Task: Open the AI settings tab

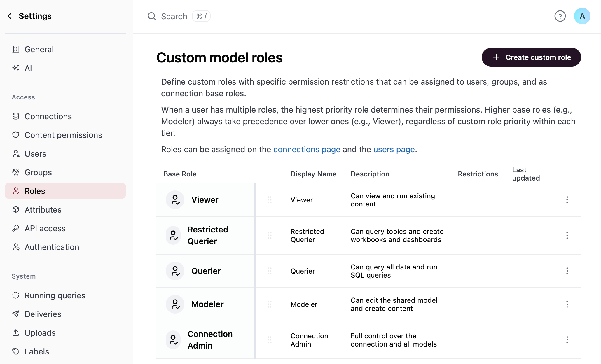Action: (28, 68)
